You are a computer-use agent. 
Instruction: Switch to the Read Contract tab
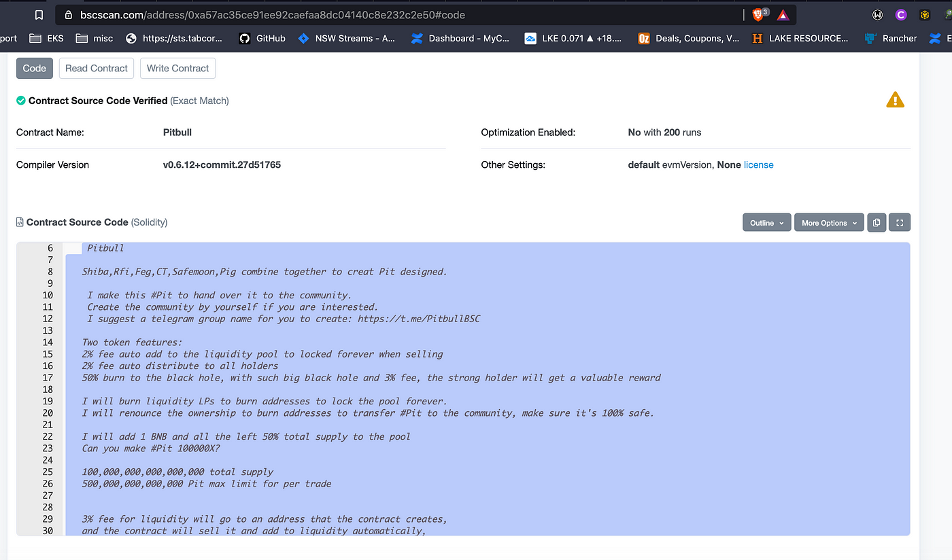(97, 68)
